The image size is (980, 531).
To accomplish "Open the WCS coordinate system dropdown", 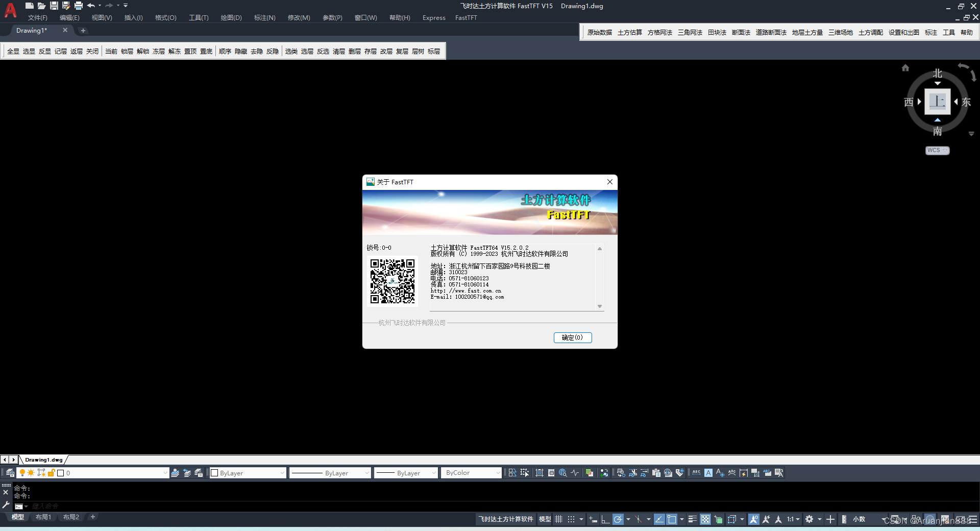I will coord(938,150).
